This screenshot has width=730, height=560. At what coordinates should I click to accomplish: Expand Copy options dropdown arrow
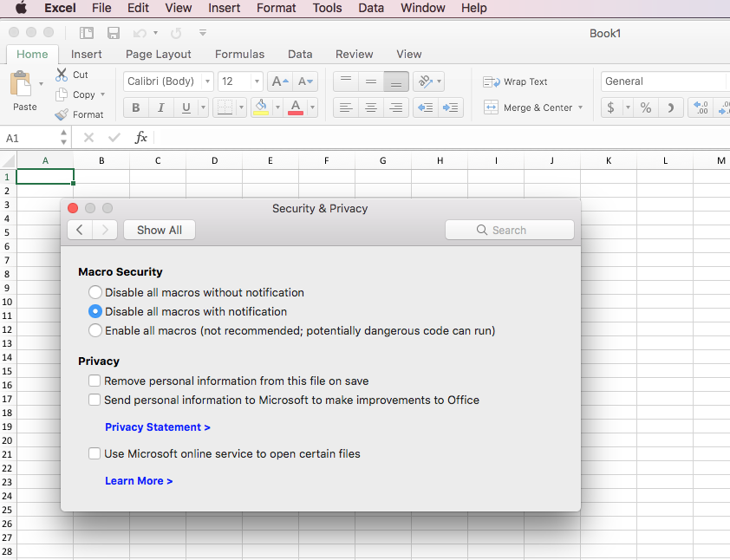[102, 94]
